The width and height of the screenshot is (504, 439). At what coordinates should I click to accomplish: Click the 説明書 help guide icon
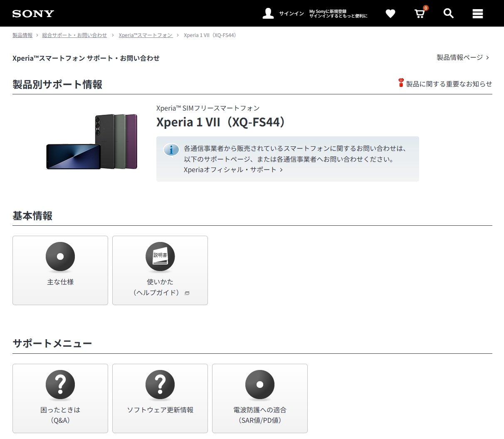tap(160, 256)
